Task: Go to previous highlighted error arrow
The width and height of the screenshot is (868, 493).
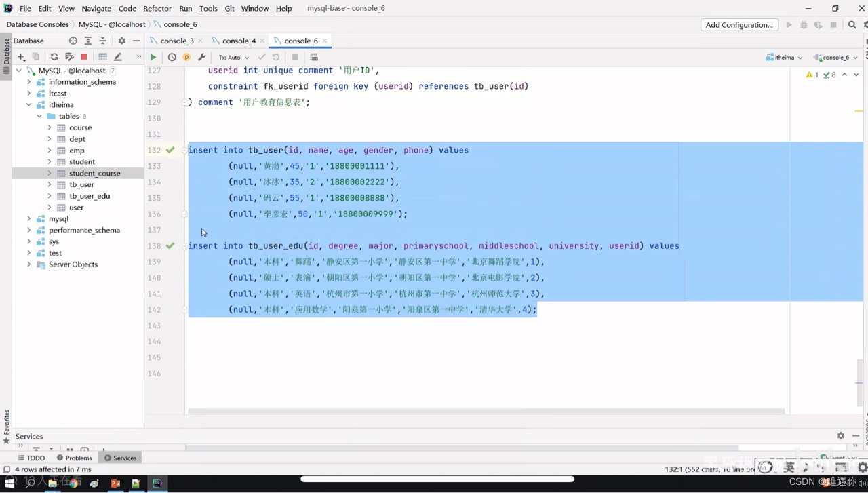Action: pyautogui.click(x=844, y=75)
